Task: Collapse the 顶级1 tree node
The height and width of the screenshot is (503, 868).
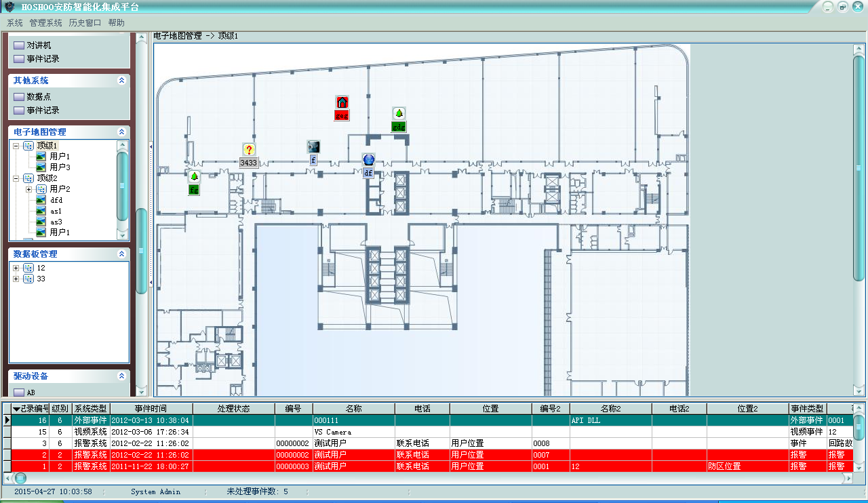Action: pos(16,146)
